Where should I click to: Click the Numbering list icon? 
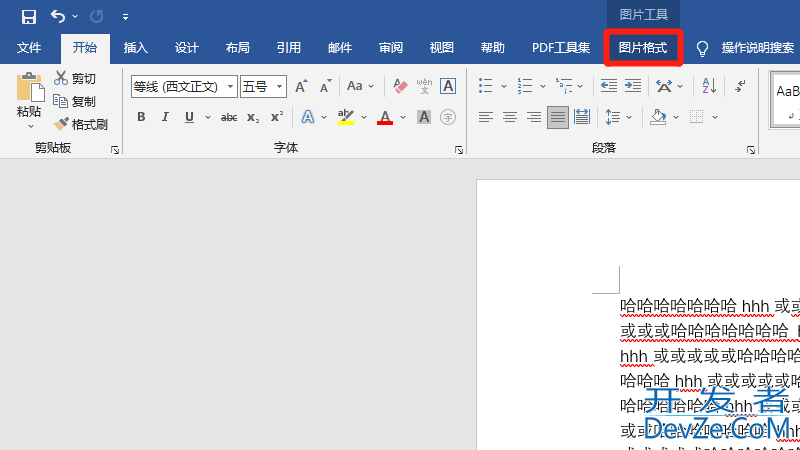coord(524,86)
